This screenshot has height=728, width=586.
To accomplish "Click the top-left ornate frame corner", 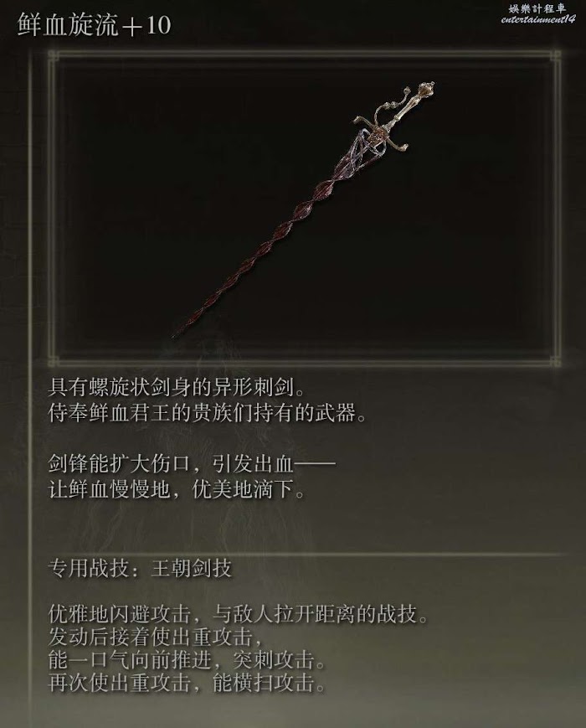I will tap(54, 57).
